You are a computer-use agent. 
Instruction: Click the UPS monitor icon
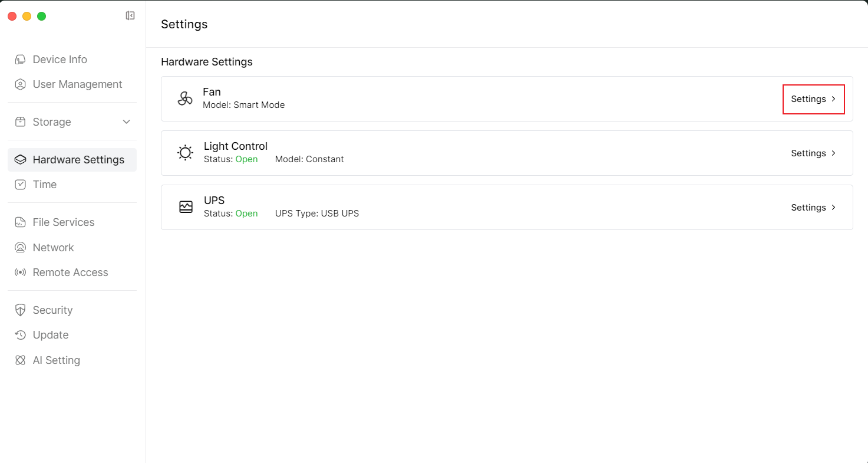click(x=186, y=208)
